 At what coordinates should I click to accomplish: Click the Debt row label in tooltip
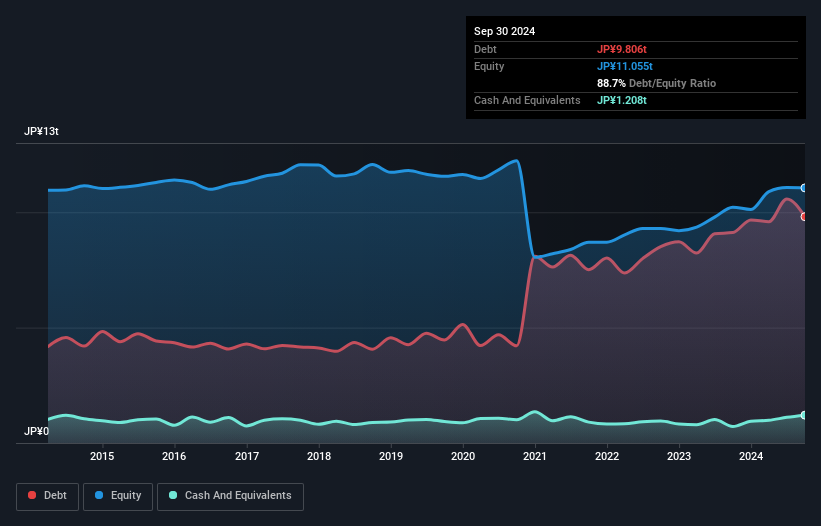485,49
